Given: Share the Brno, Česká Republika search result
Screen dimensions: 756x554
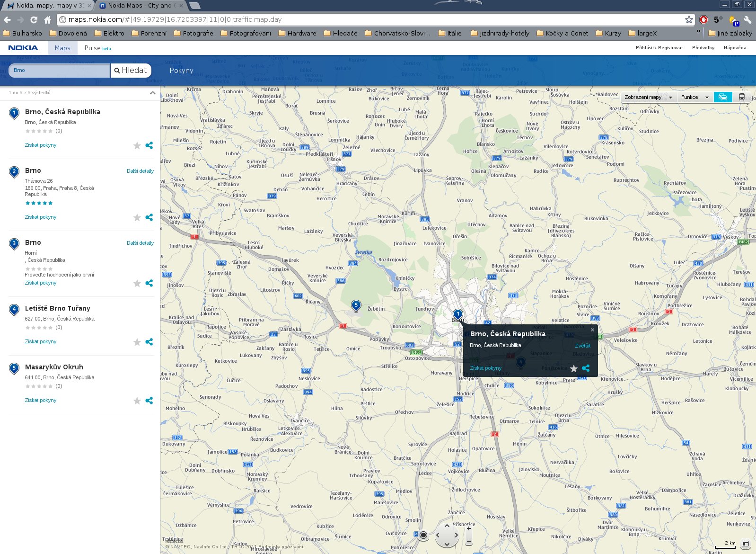Looking at the screenshot, I should [149, 145].
